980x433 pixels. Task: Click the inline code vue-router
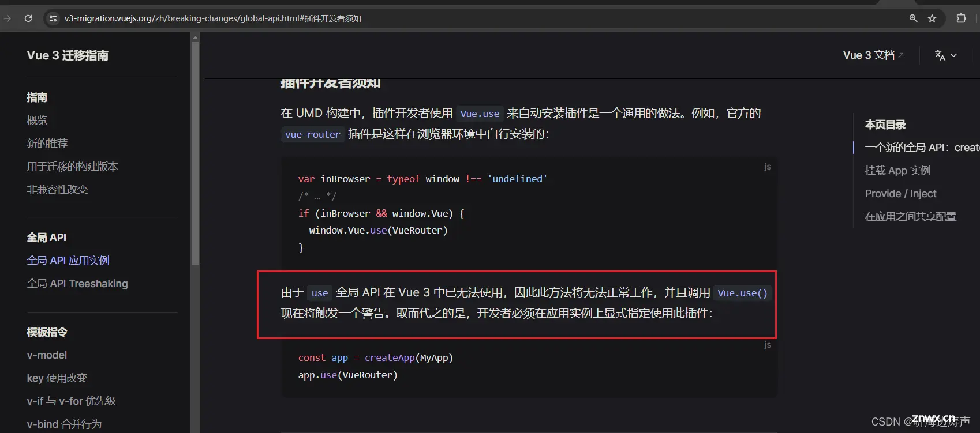pos(313,134)
